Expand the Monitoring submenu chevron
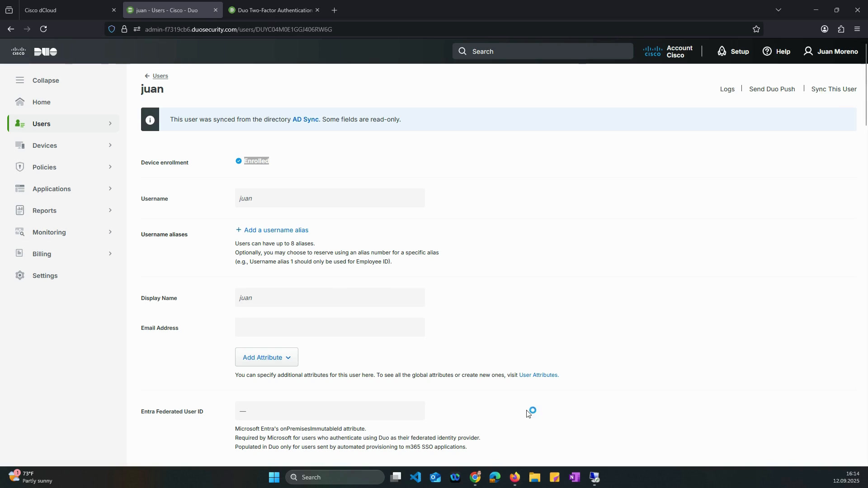The height and width of the screenshot is (488, 868). point(110,232)
